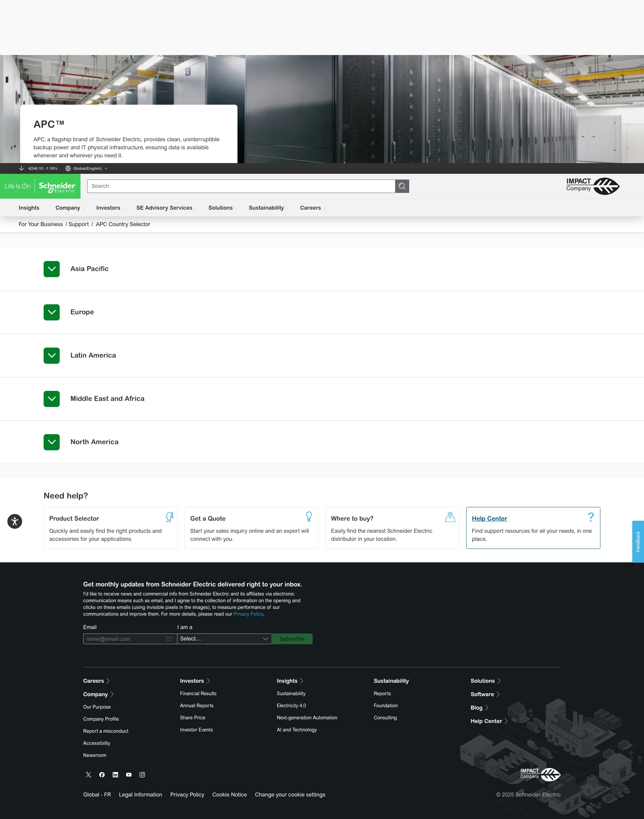
Task: Open the 'I am a' Select dropdown
Action: [224, 639]
